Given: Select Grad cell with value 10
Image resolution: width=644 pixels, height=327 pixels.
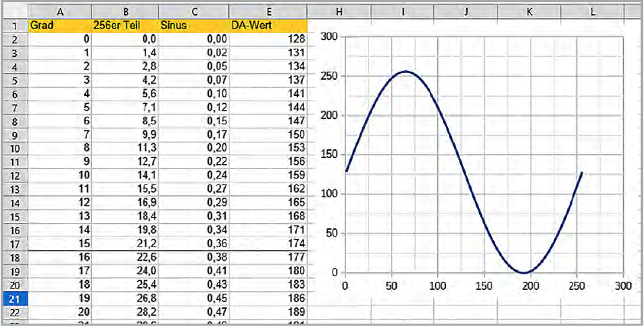Looking at the screenshot, I should [x=60, y=176].
